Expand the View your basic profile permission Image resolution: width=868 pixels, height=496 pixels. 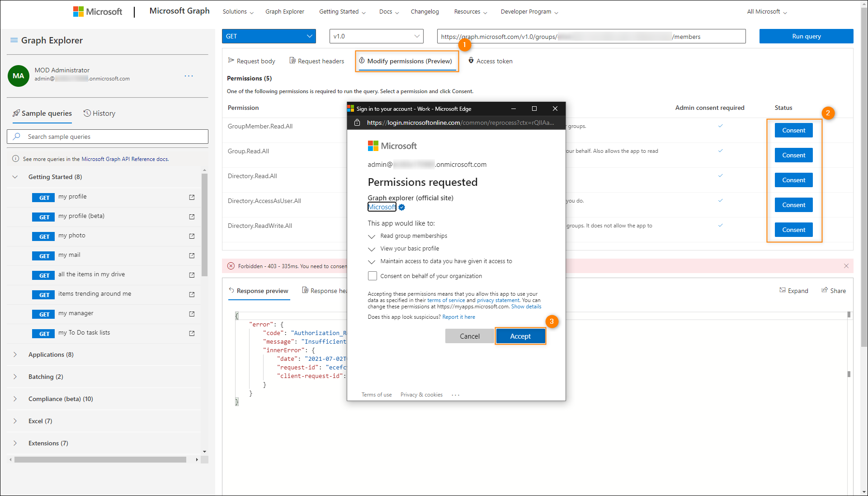(x=372, y=249)
